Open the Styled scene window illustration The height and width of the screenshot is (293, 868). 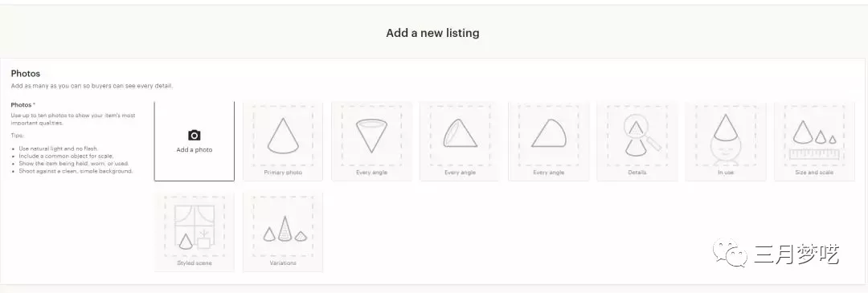click(194, 226)
